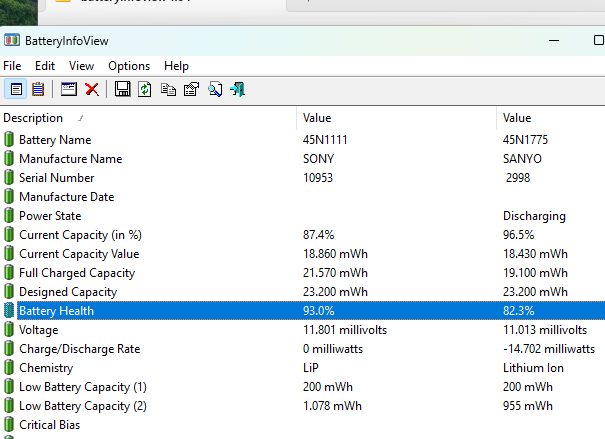Click the 45N1775 battery name value
This screenshot has height=439, width=605.
pos(525,140)
